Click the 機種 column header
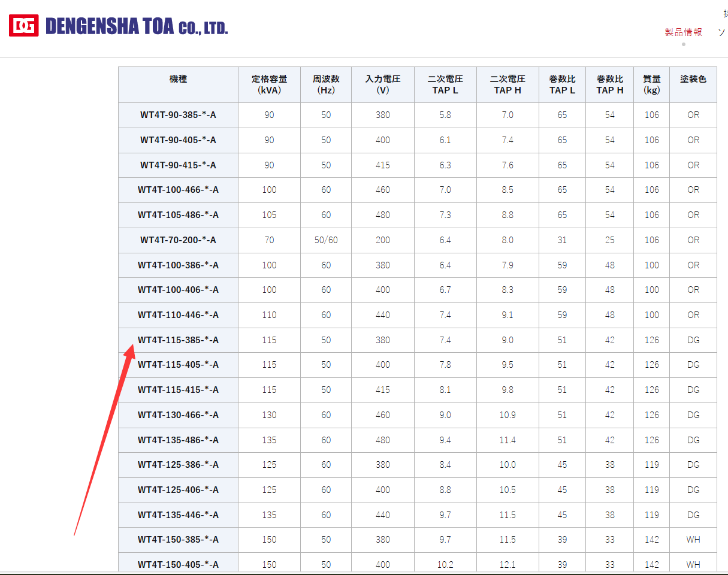This screenshot has height=575, width=728. [x=178, y=79]
